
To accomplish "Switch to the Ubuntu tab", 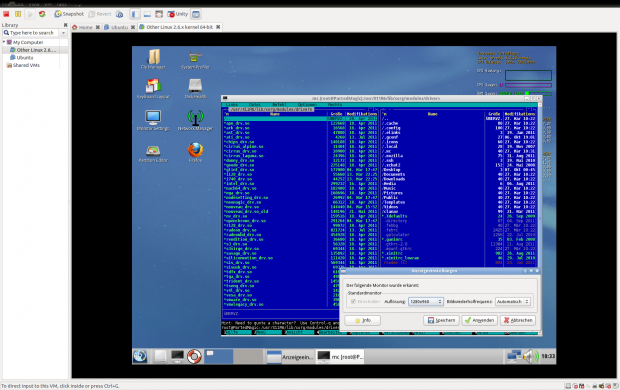I will 116,27.
